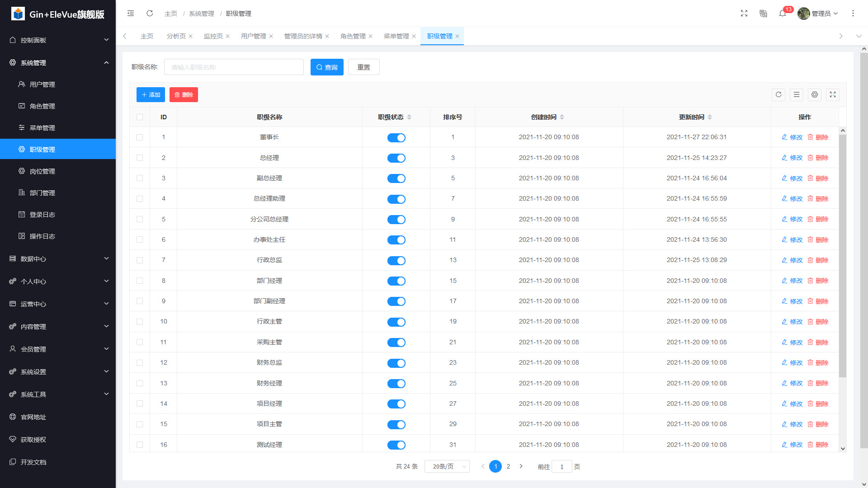868x488 pixels.
Task: Click the sidebar collapse icon in header
Action: click(x=131, y=14)
